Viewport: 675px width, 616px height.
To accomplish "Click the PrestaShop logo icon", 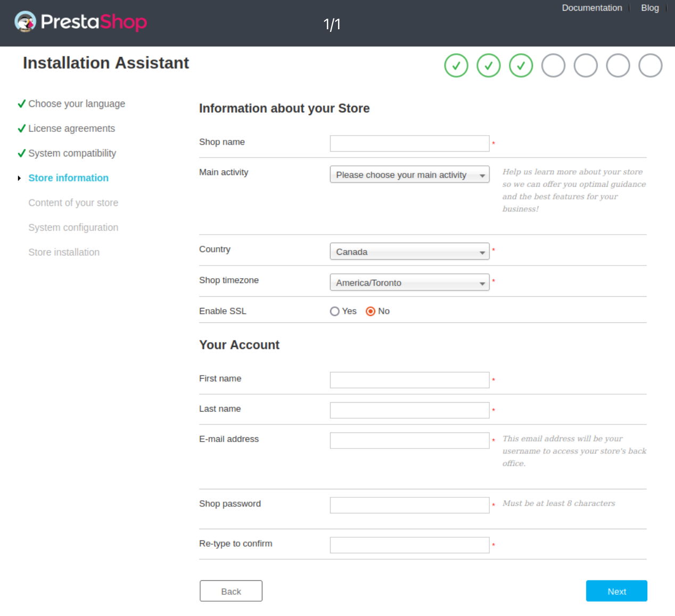I will (25, 22).
